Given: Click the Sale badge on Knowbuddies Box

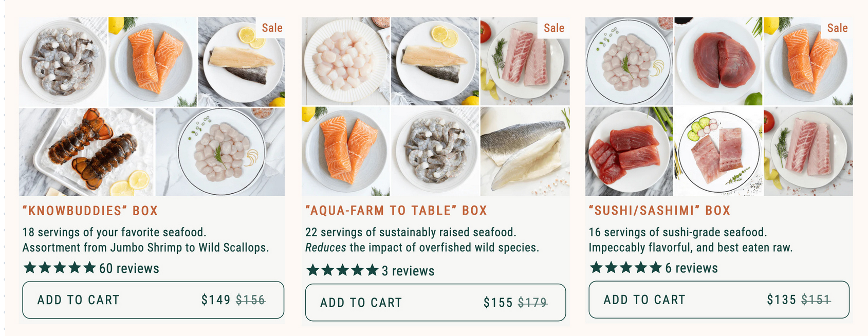Looking at the screenshot, I should coord(272,28).
